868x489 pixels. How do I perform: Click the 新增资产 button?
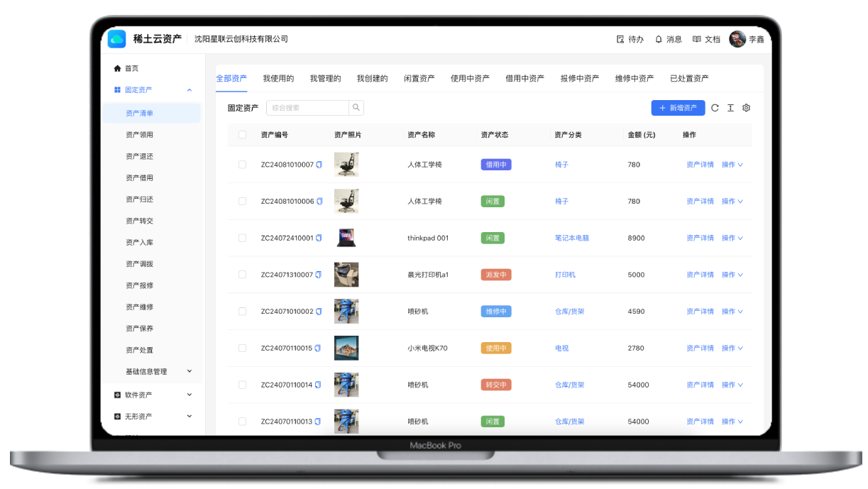point(678,108)
